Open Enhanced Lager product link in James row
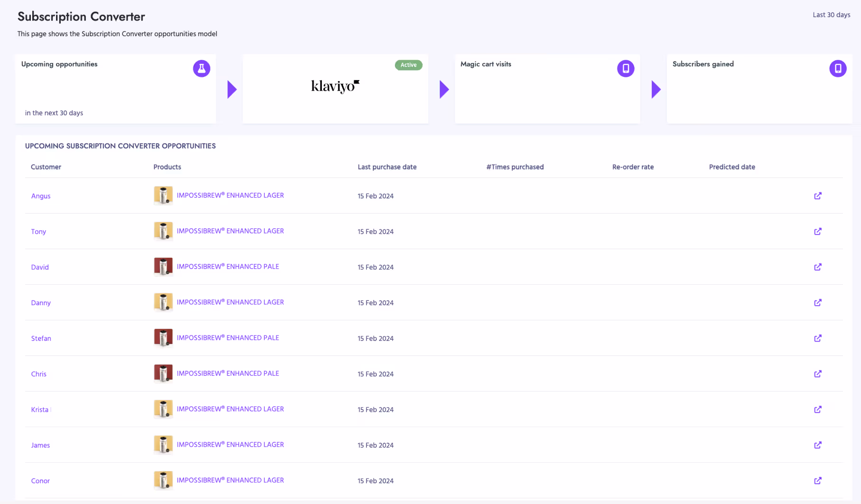The height and width of the screenshot is (504, 861). click(x=230, y=445)
